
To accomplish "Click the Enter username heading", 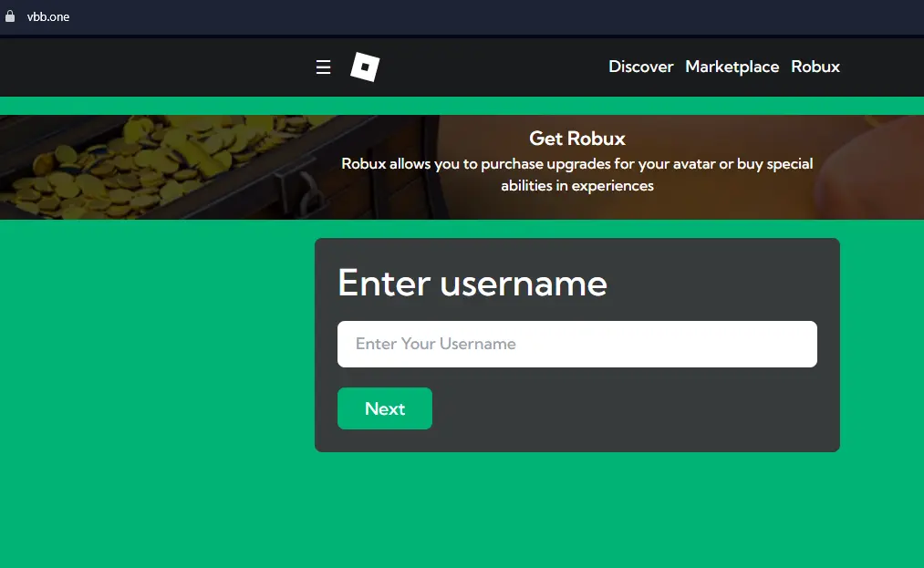I will (472, 284).
